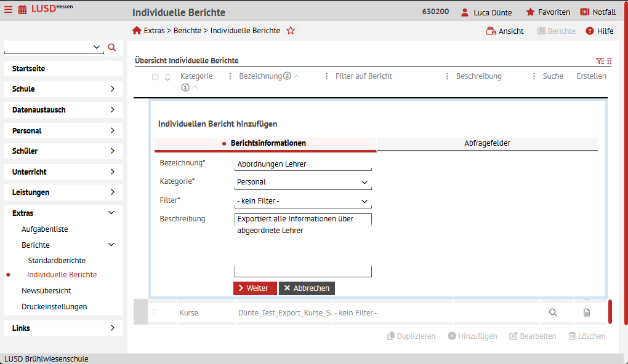Screen dimensions: 628x364
Task: Click into the Bezeichnung input field
Action: (x=303, y=164)
